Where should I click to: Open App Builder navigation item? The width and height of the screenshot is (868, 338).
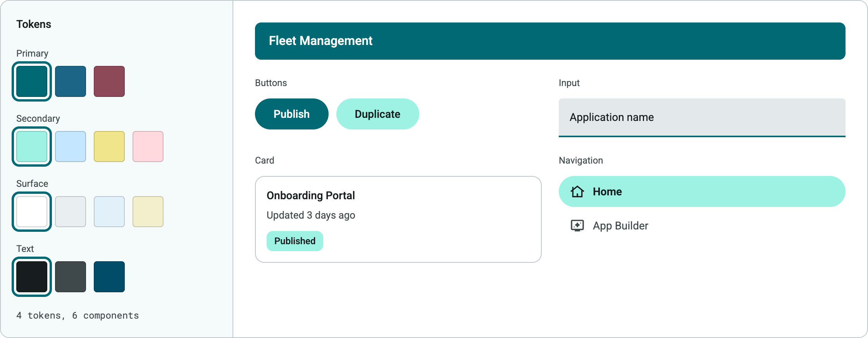click(x=702, y=226)
